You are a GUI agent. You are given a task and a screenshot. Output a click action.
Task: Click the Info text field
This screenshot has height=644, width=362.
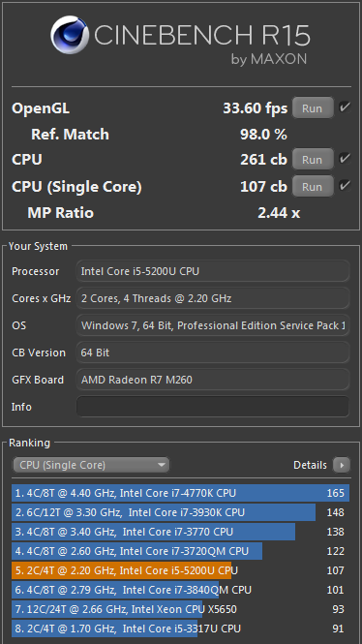(213, 407)
